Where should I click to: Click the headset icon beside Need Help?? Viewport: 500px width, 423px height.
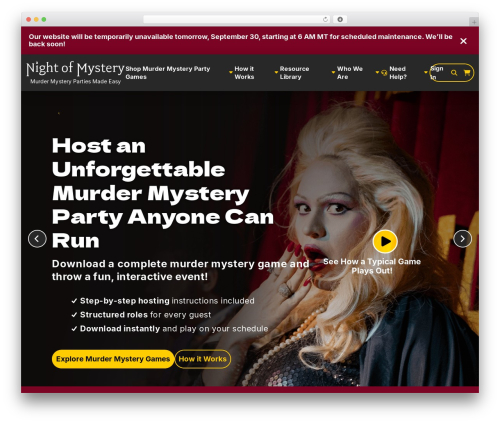pyautogui.click(x=384, y=72)
